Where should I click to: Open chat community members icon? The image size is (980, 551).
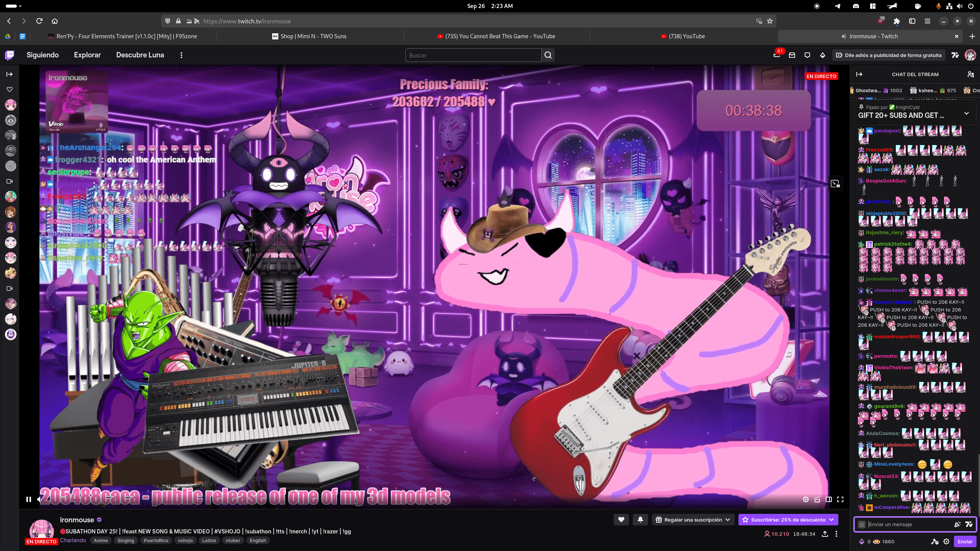(970, 74)
